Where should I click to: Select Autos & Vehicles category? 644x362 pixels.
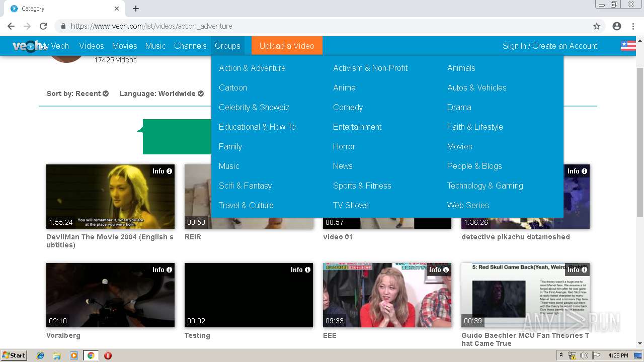click(x=476, y=87)
